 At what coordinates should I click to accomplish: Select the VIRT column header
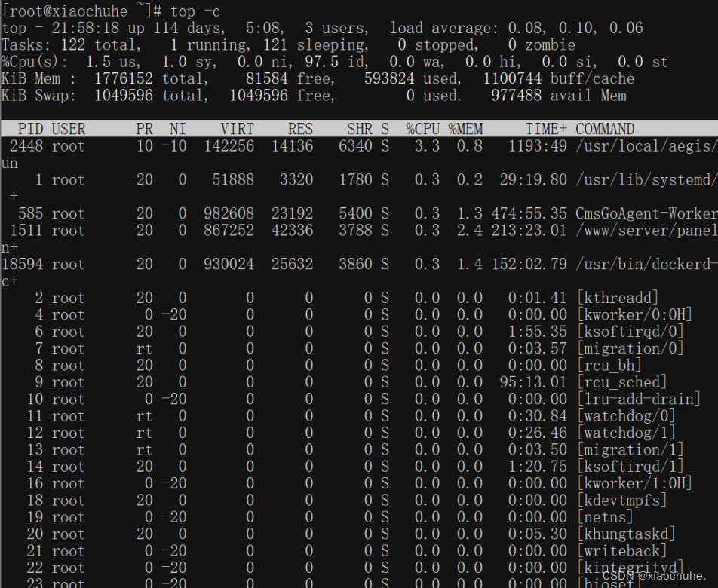click(237, 129)
